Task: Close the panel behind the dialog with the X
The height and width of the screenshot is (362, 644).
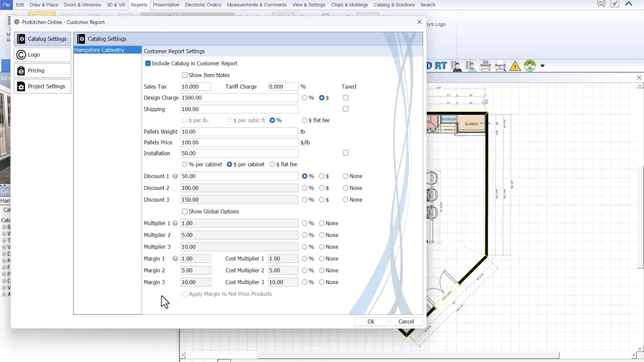Action: 639,77
